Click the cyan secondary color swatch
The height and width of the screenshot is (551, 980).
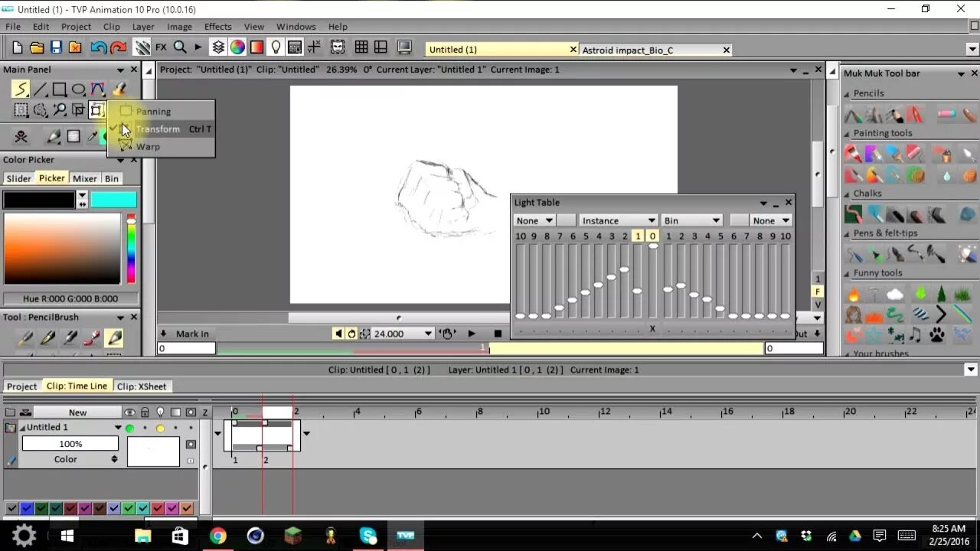(114, 200)
